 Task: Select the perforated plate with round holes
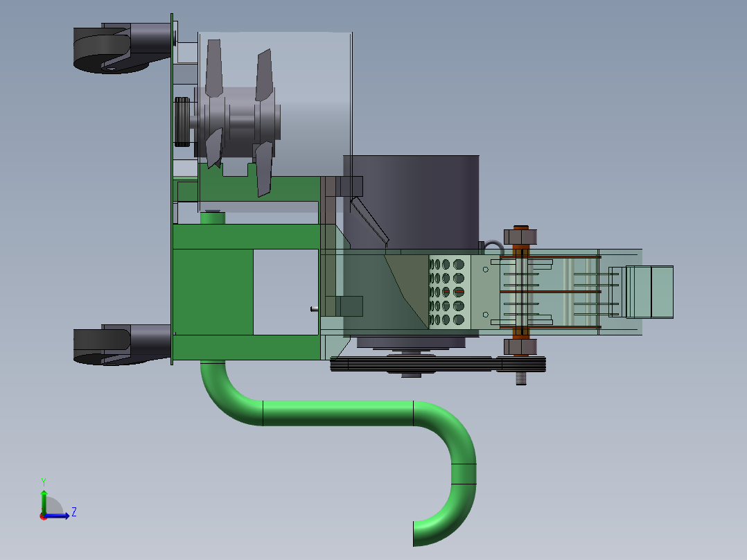(x=449, y=292)
